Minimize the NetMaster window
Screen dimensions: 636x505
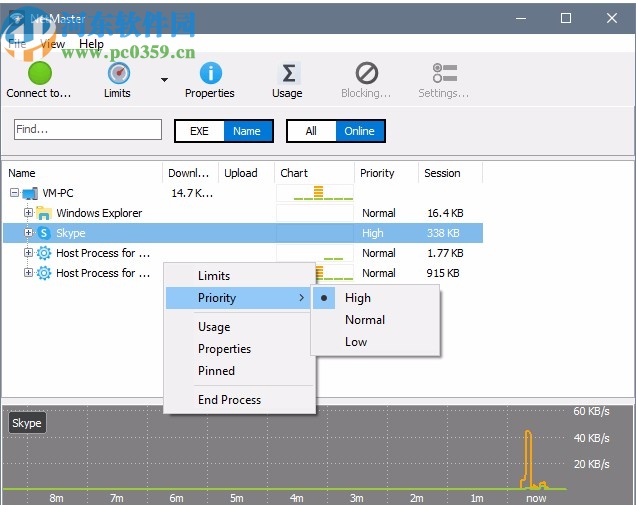click(x=521, y=18)
